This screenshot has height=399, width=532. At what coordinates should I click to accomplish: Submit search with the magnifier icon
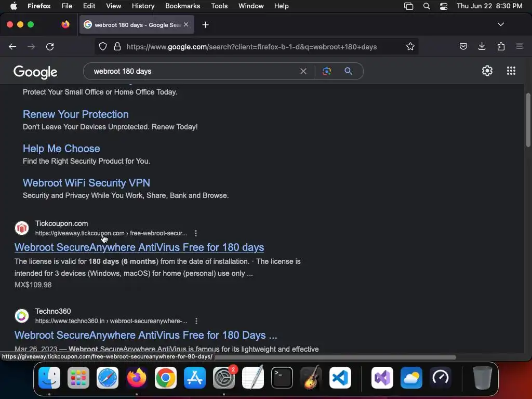(348, 71)
